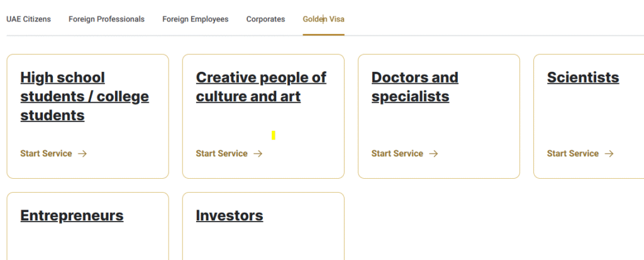Screen dimensions: 644x260
Task: Select the Foreign Employees tab
Action: click(x=196, y=20)
